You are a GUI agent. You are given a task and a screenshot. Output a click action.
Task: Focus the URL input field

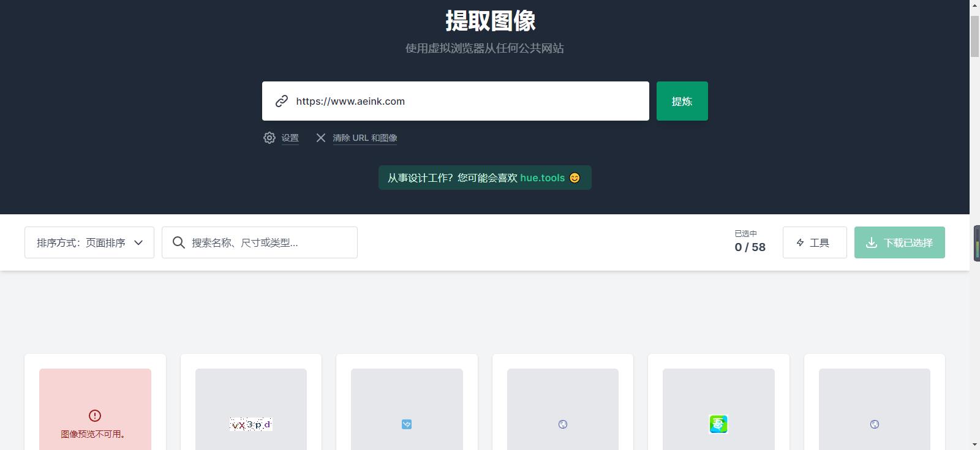click(x=466, y=101)
